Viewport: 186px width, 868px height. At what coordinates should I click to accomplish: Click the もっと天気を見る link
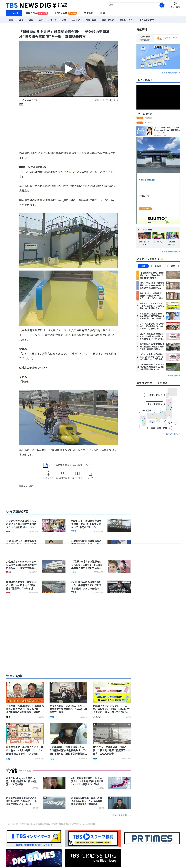170,72
